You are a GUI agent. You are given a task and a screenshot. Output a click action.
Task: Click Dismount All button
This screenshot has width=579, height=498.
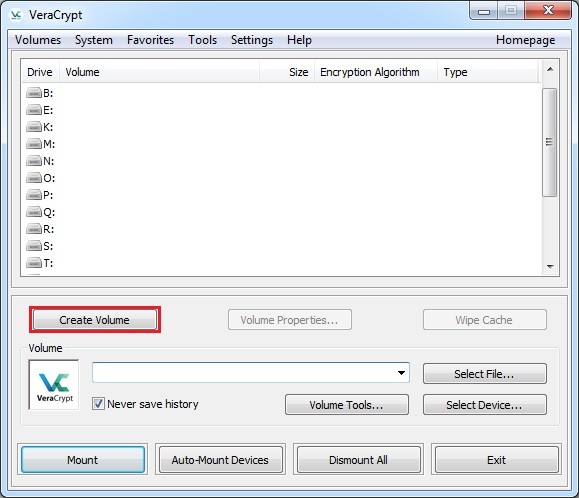coord(358,460)
